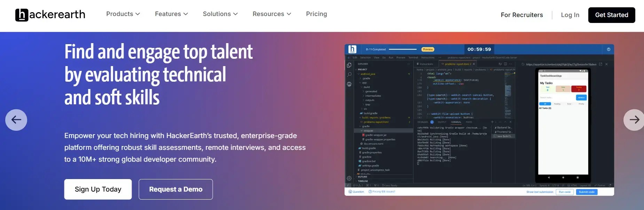Click Show last submission link
This screenshot has height=210, width=644.
coord(540,192)
